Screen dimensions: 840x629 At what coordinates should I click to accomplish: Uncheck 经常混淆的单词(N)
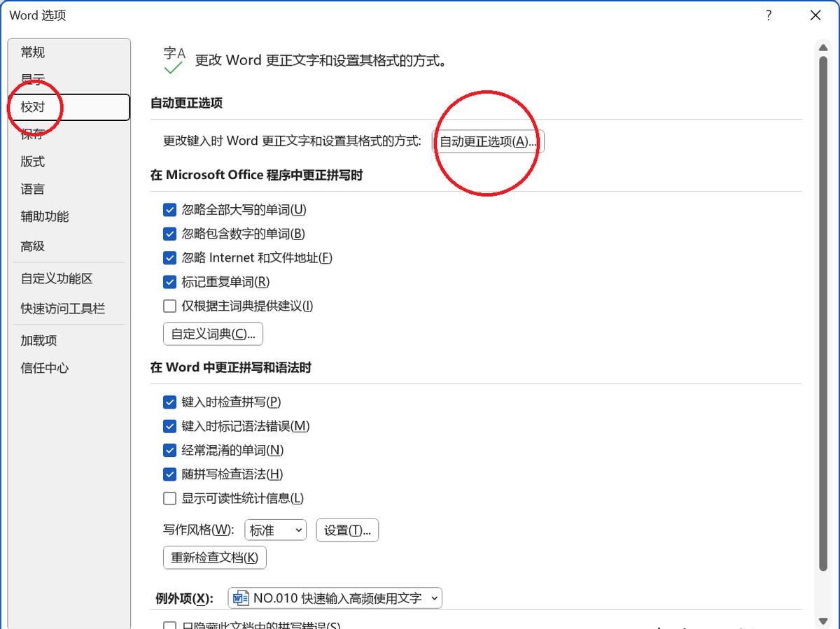pyautogui.click(x=169, y=451)
